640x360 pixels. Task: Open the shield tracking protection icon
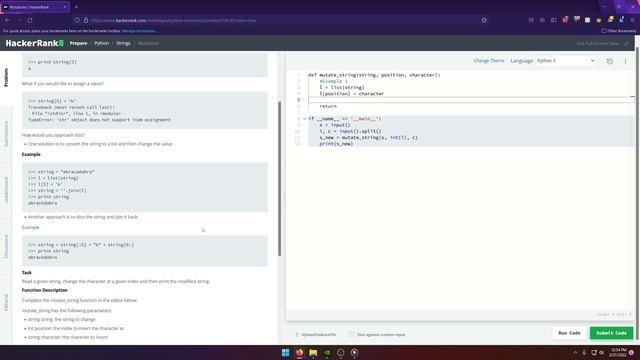(77, 20)
